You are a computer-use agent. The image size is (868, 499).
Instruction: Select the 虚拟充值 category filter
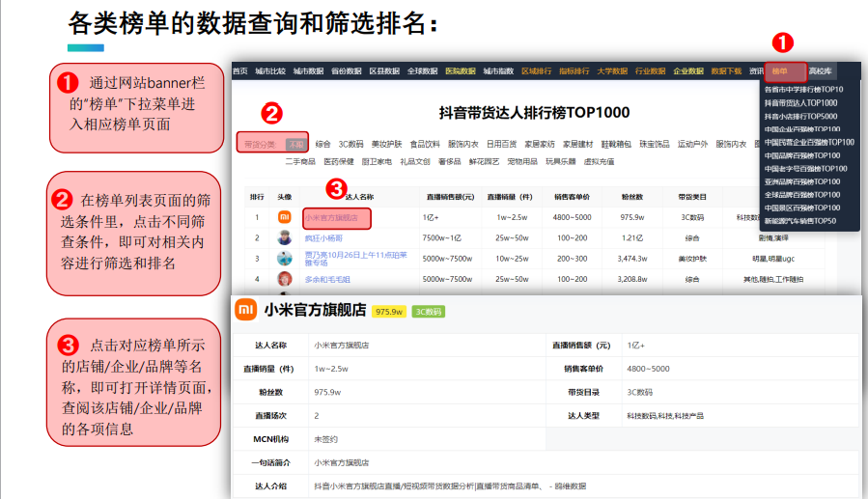[x=599, y=161]
